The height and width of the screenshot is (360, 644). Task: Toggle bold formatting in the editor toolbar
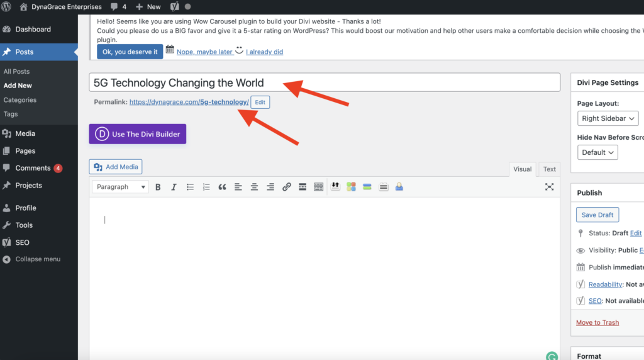pos(158,187)
